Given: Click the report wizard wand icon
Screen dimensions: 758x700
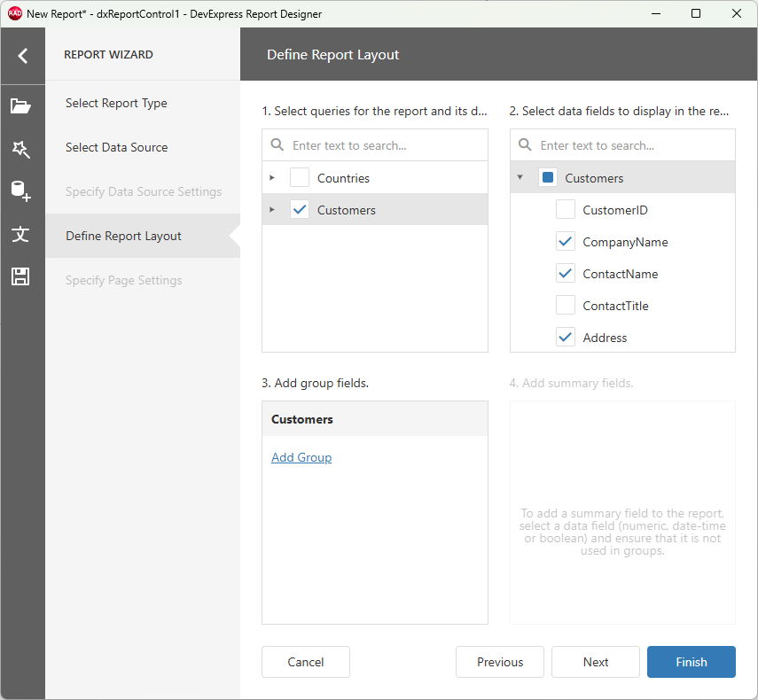Looking at the screenshot, I should 20,149.
